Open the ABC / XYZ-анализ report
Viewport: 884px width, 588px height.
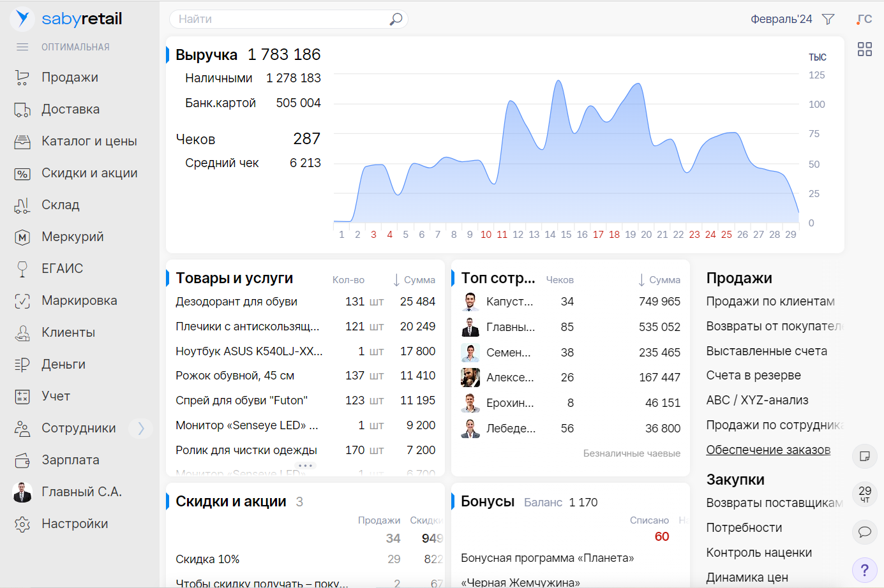(757, 400)
